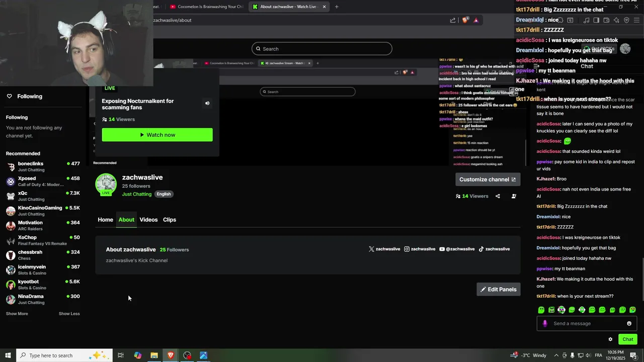Click the Brave VPN shield icon
Viewport: 644px width, 362px height.
coord(626,20)
